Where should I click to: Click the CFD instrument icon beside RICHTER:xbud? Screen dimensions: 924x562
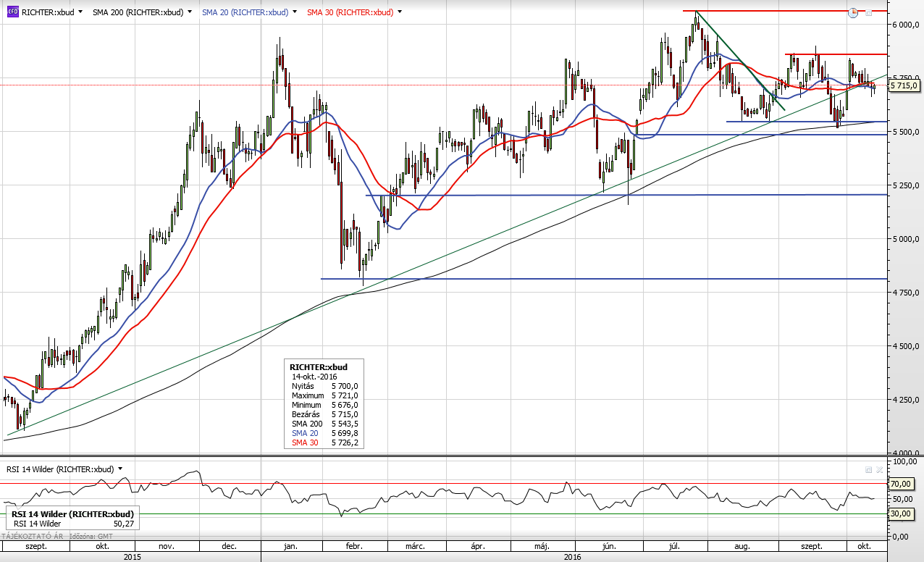(x=12, y=12)
